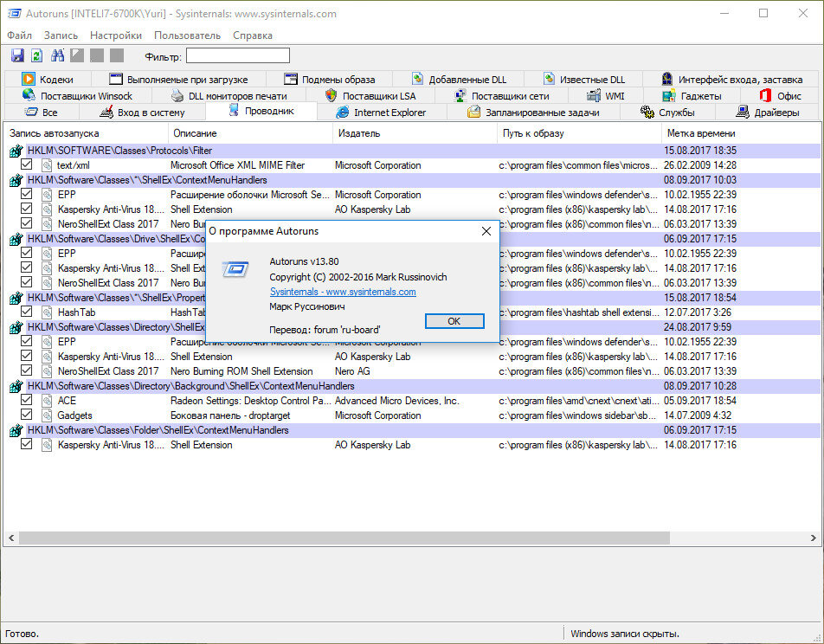Open the Файл menu

pyautogui.click(x=19, y=35)
